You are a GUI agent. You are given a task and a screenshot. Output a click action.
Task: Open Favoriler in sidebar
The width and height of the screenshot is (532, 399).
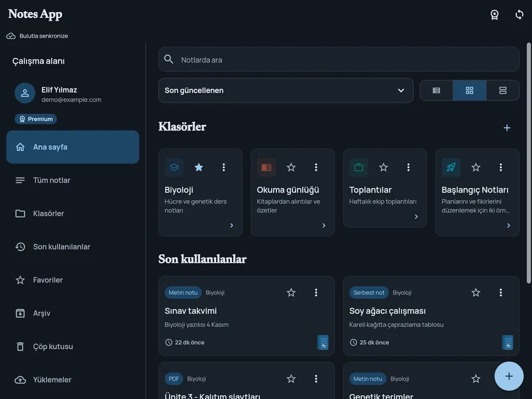73,280
